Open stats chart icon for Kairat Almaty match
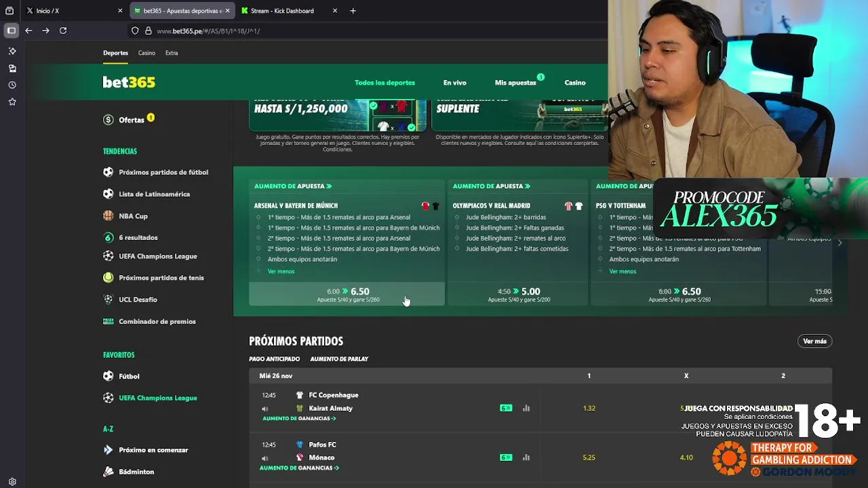This screenshot has width=868, height=488. pos(526,408)
